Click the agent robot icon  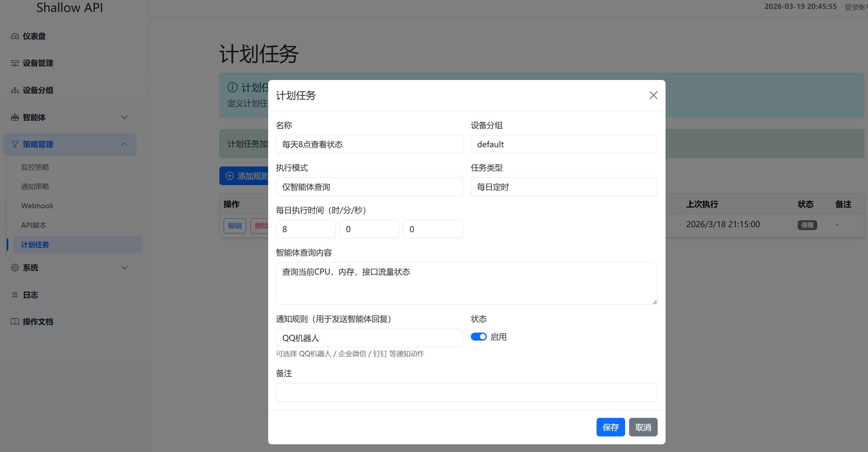tap(15, 117)
